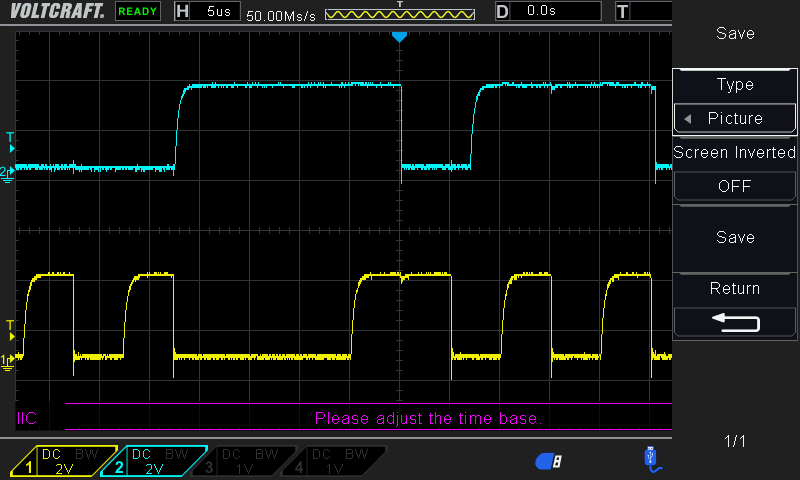Click the yellow trigger level T marker
Viewport: 800px width, 480px height.
point(11,326)
